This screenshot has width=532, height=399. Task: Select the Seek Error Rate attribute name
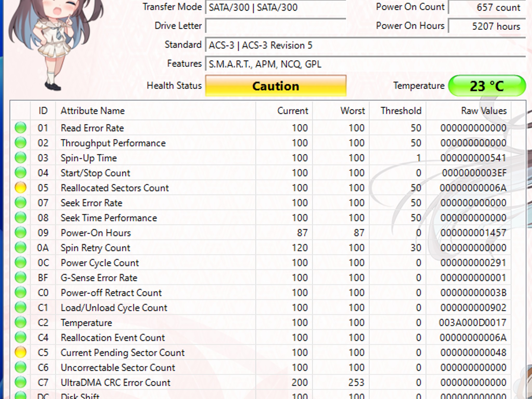(x=91, y=203)
